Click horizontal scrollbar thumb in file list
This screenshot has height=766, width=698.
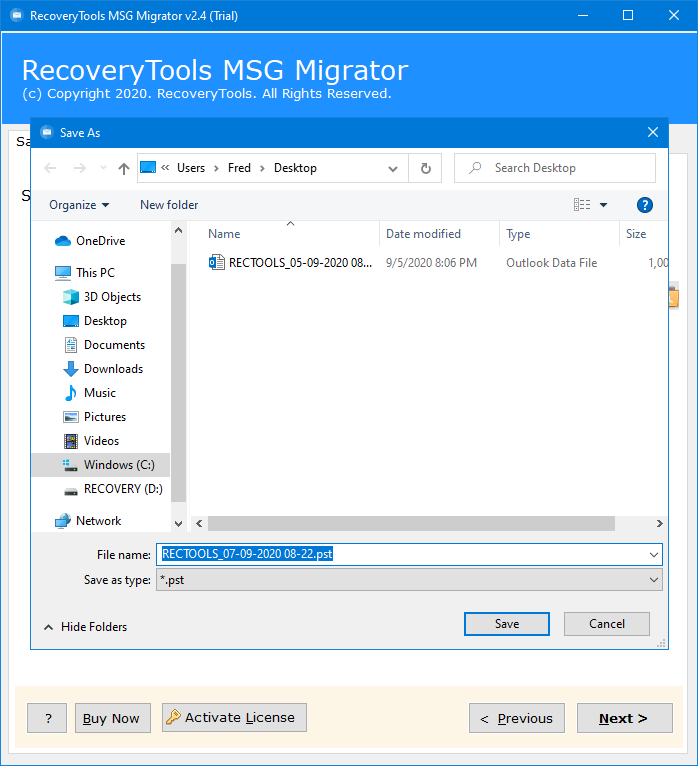411,523
